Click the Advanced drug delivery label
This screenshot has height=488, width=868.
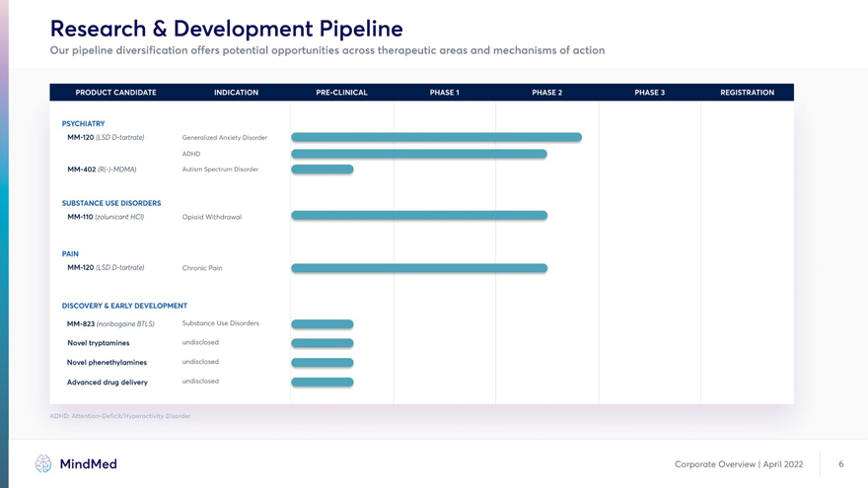tap(108, 382)
